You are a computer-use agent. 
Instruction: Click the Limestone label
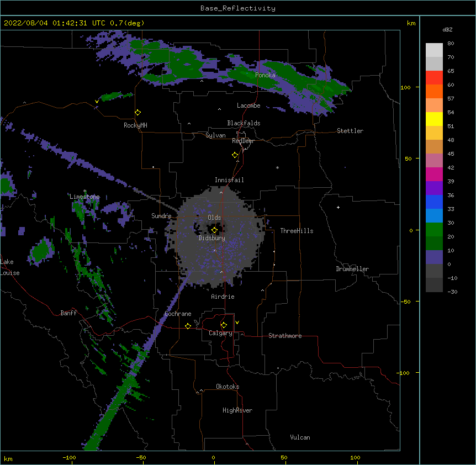tap(84, 197)
